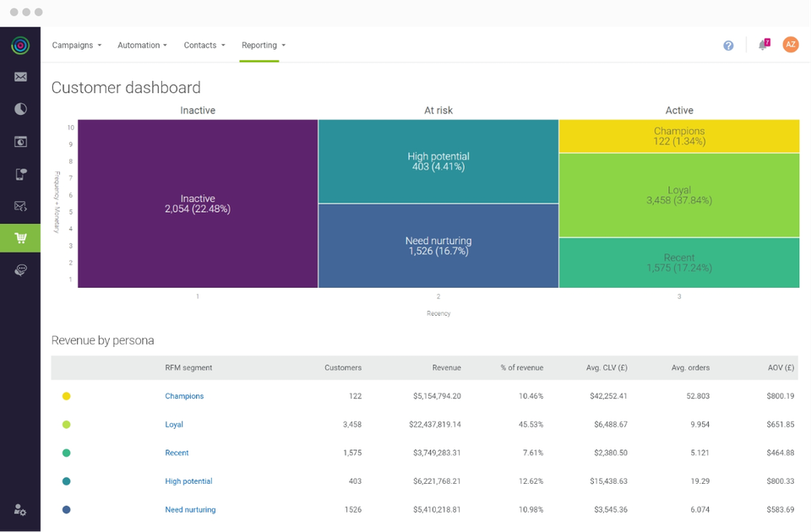Open the Campaigns navigation menu
Screen dimensions: 811x532
(76, 45)
